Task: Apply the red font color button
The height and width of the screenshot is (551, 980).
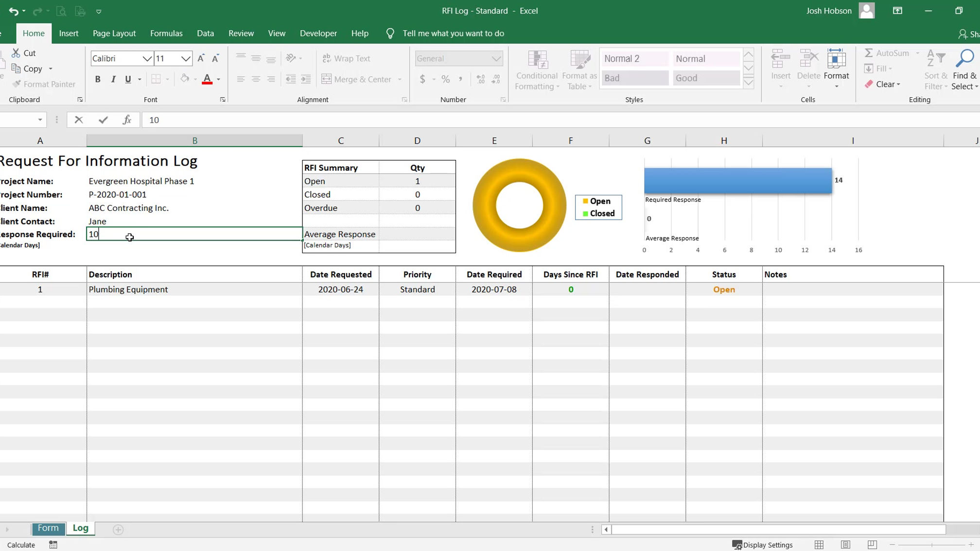Action: [207, 79]
